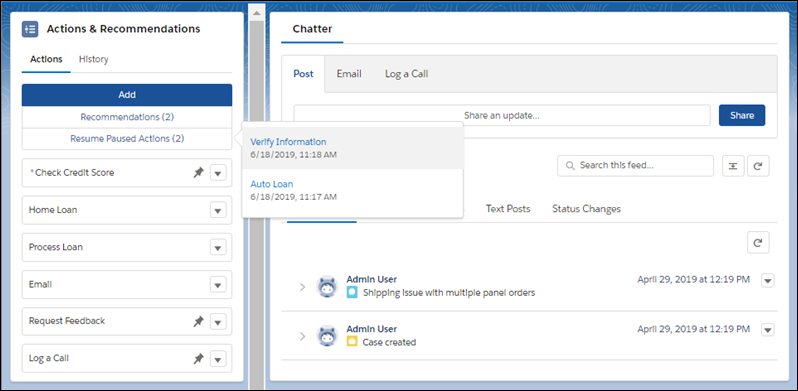Open Recommendations (2) list
The height and width of the screenshot is (391, 798).
click(x=127, y=117)
